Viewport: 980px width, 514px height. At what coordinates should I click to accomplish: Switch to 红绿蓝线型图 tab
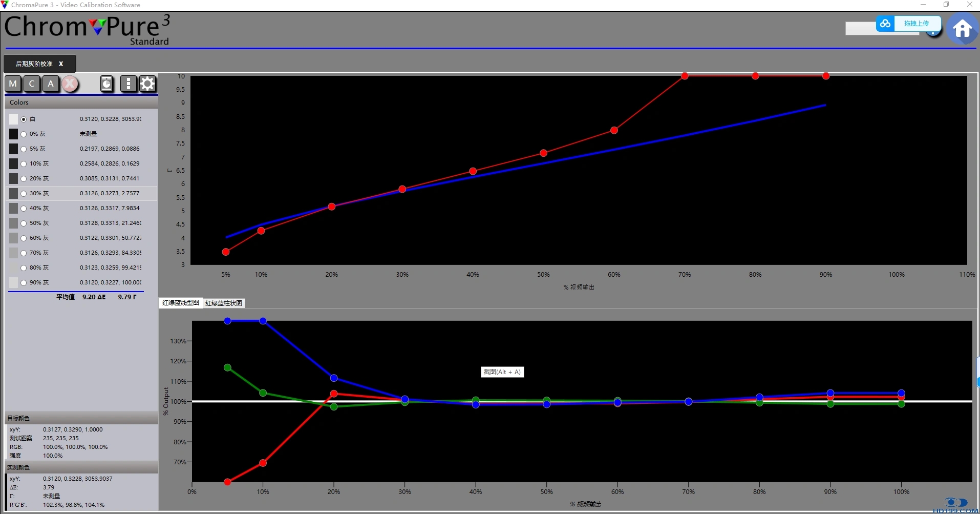(181, 303)
